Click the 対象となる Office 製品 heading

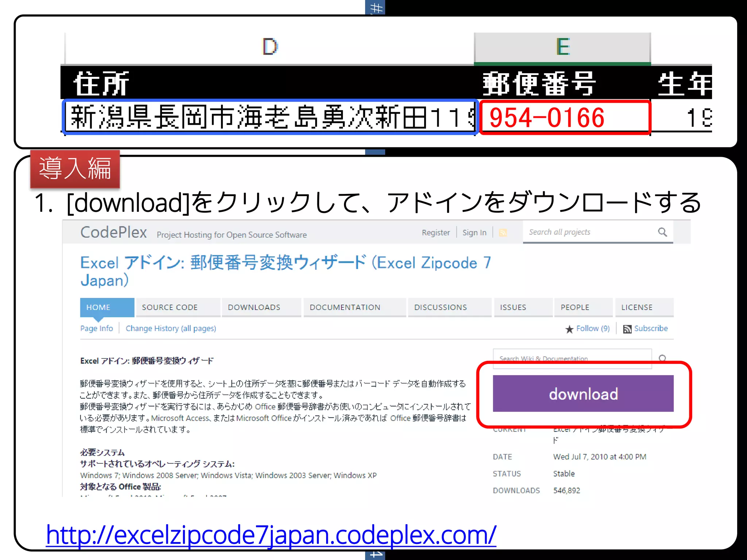tap(120, 487)
